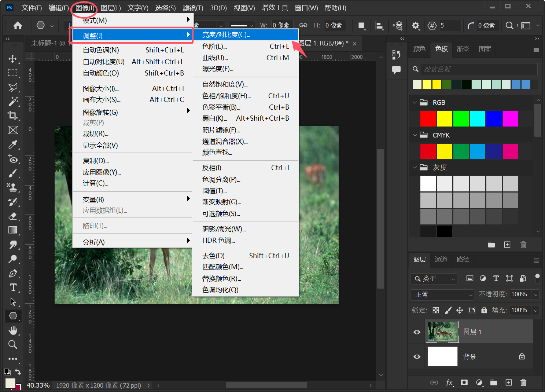
Task: Select the Horizontal Type tool
Action: coord(13,287)
